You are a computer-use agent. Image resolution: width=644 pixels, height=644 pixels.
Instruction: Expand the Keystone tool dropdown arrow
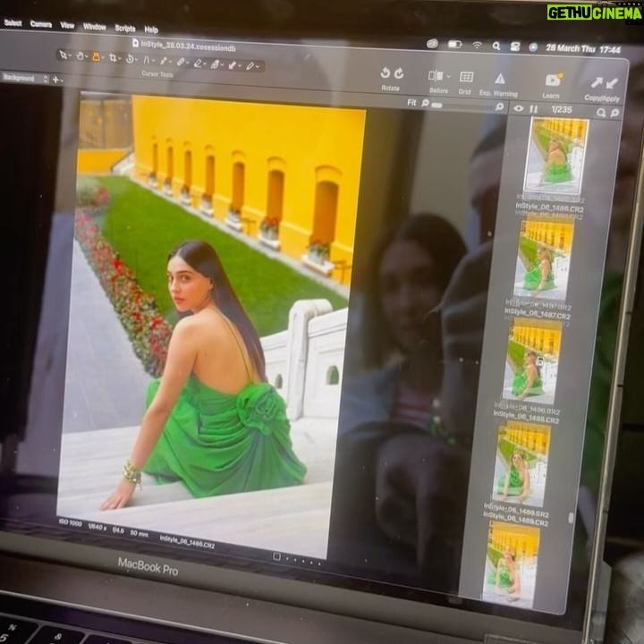pos(153,61)
